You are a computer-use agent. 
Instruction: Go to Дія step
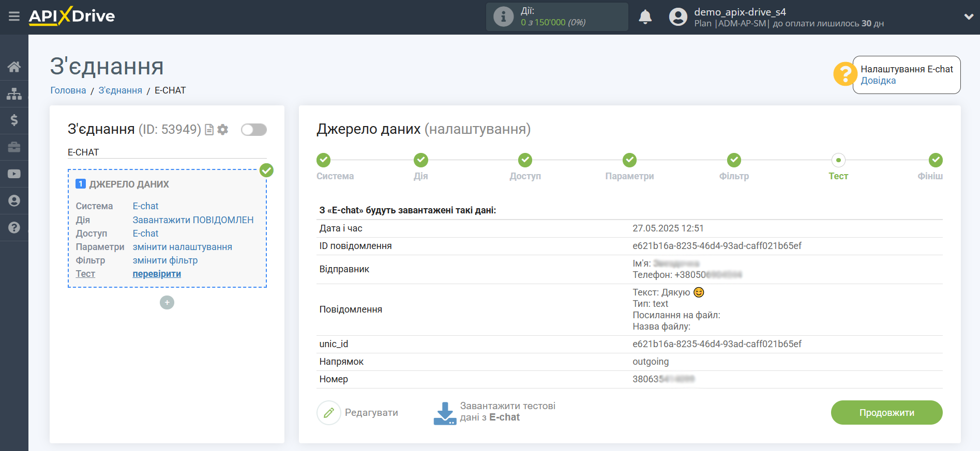[421, 160]
